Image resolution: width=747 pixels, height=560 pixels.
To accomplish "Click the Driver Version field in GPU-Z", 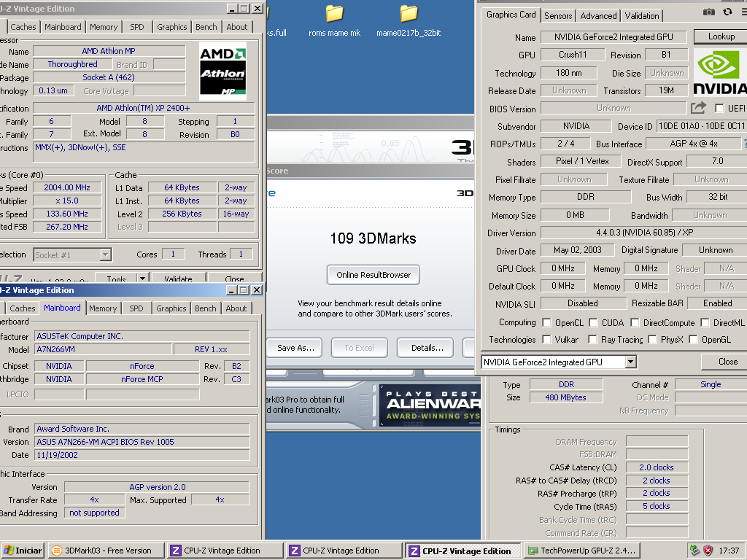I will click(644, 233).
